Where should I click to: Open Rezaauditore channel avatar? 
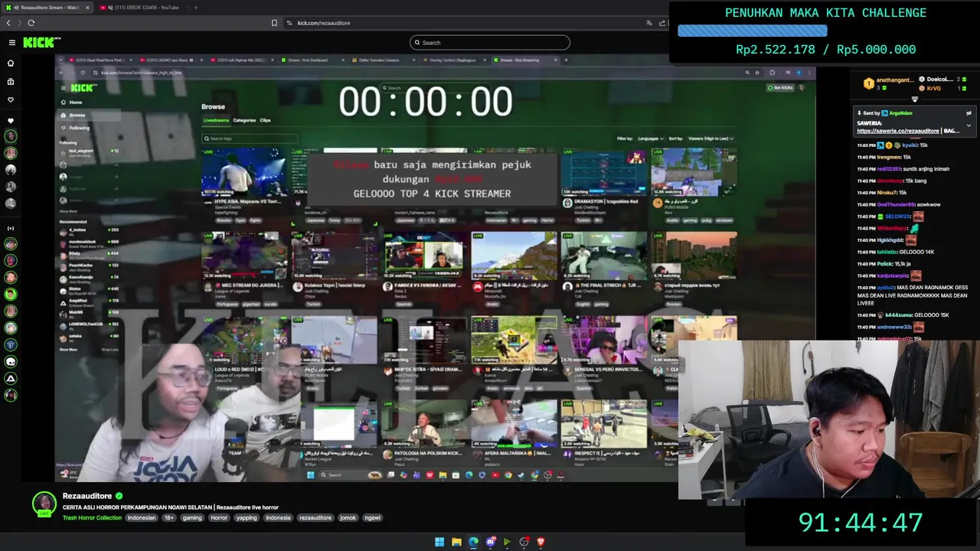click(x=44, y=504)
